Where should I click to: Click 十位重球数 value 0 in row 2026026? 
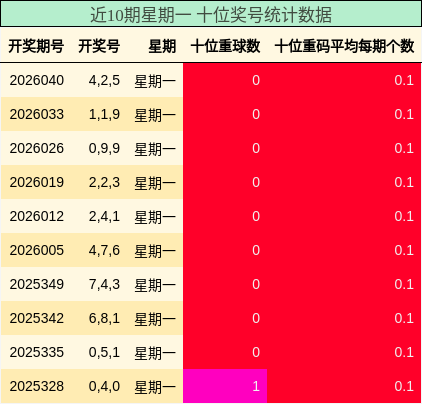pyautogui.click(x=256, y=148)
